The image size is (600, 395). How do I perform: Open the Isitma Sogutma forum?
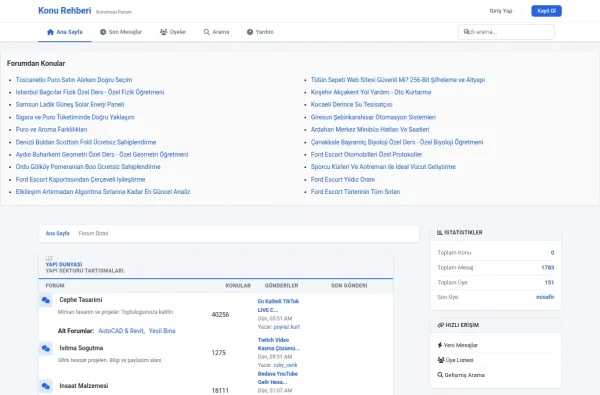coord(81,348)
